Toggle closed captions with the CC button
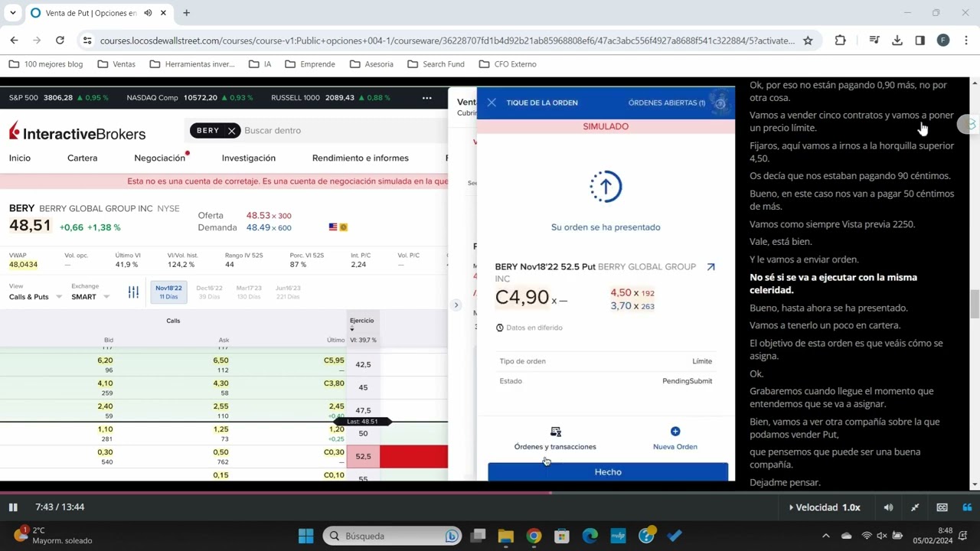980x551 pixels. pos(942,507)
